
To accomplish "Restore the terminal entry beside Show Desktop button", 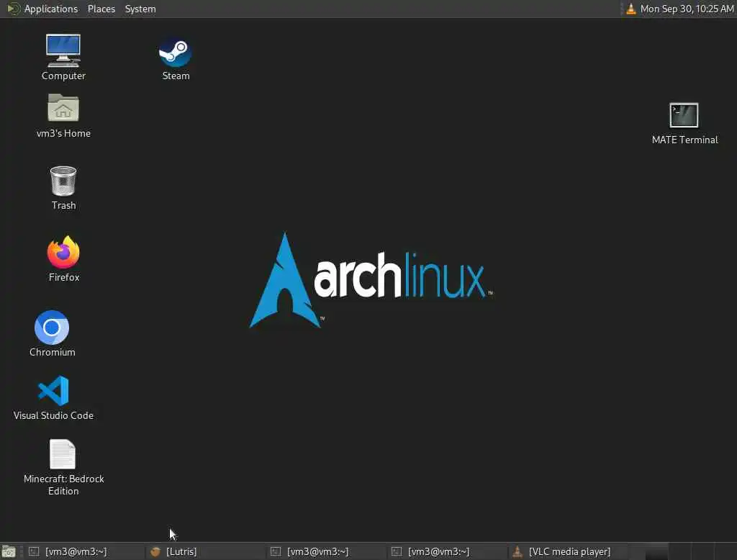I will point(85,551).
